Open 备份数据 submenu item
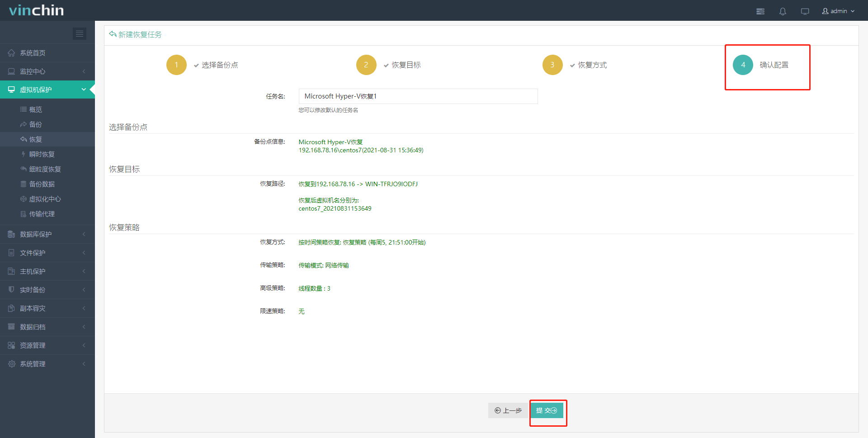The height and width of the screenshot is (438, 868). 47,184
